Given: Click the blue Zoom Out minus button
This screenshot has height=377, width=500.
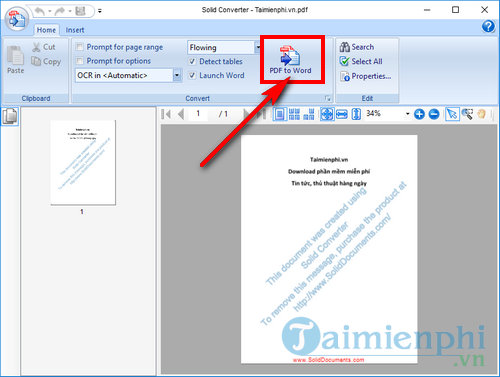Looking at the screenshot, I should coord(434,114).
